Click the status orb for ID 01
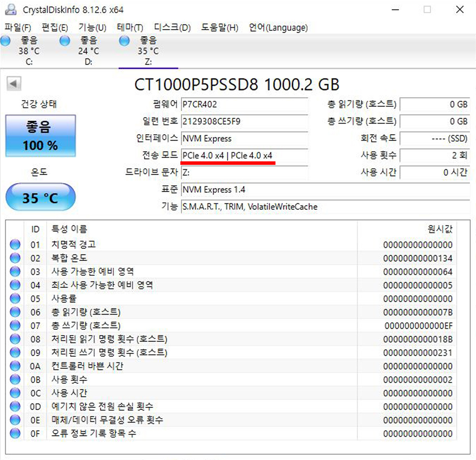The width and height of the screenshot is (476, 460). point(15,244)
